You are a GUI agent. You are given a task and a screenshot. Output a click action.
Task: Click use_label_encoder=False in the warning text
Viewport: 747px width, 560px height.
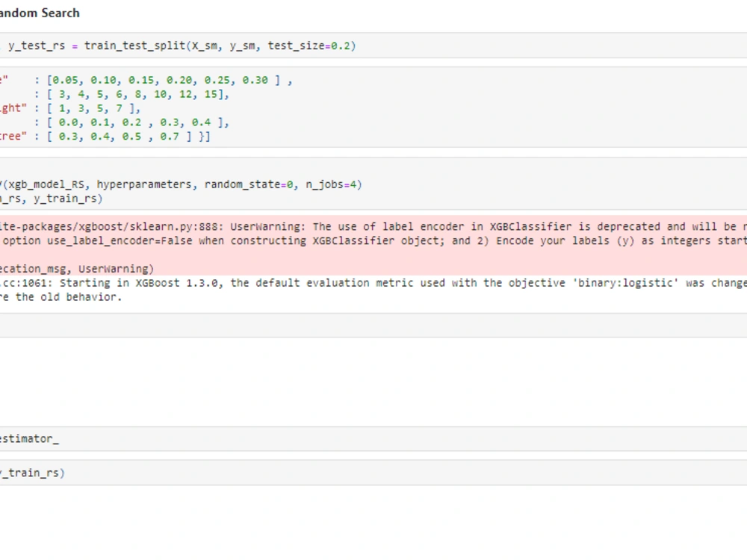click(x=120, y=240)
